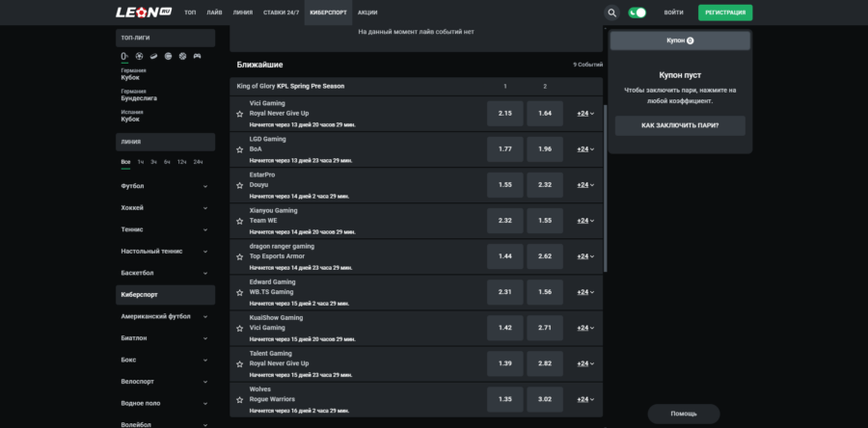
Task: Click the search magnifier icon
Action: click(611, 13)
